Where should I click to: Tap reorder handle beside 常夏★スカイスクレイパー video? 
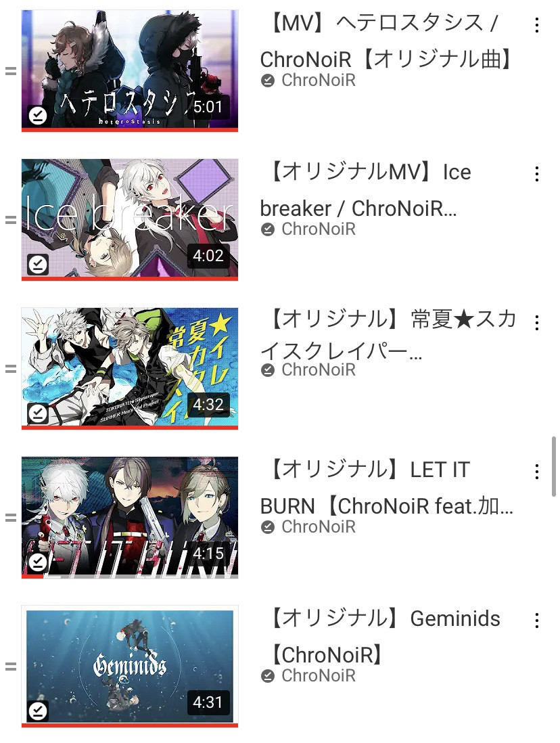tap(10, 369)
